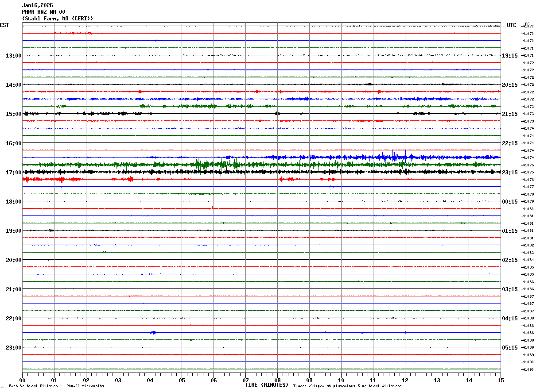Click the DC offset value -41080
Screen dimensions: 536x392
(x=528, y=209)
